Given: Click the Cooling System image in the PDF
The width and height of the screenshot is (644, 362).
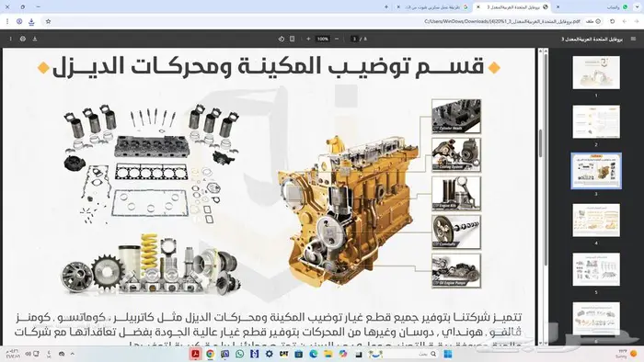Looking at the screenshot, I should pos(456,155).
